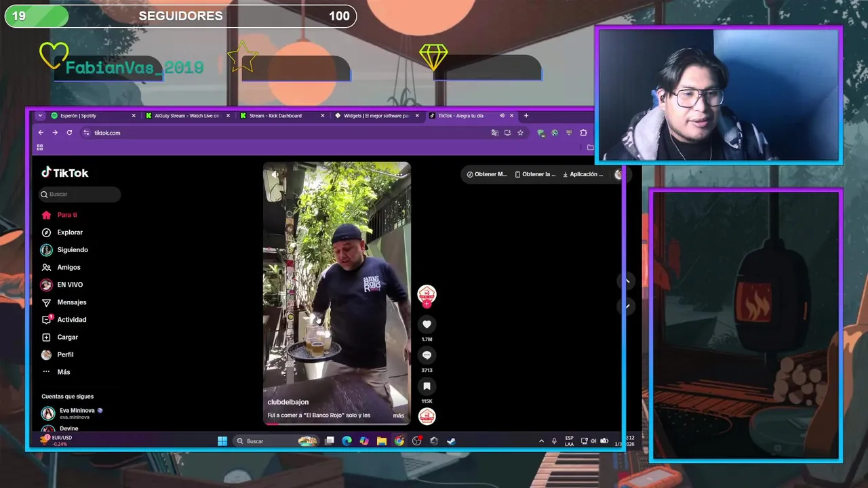The image size is (868, 488).
Task: Open the three-dot menu on the video
Action: (400, 174)
